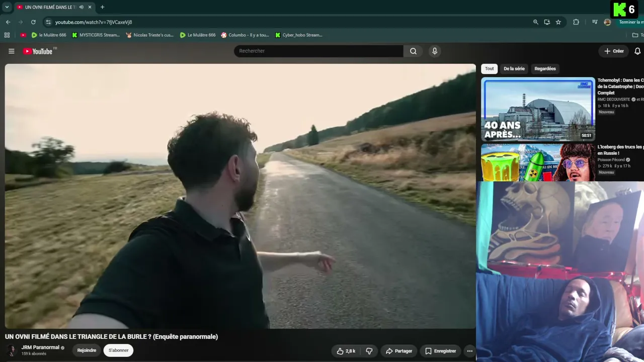Go back with the browser back arrow
The image size is (644, 362).
point(8,22)
